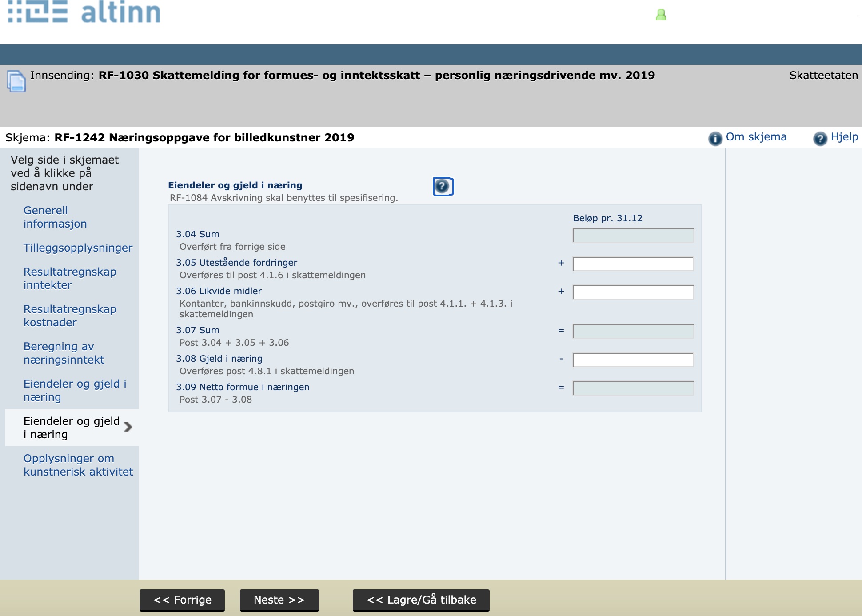This screenshot has width=862, height=616.
Task: Click the Hjelp question mark icon
Action: click(x=820, y=138)
